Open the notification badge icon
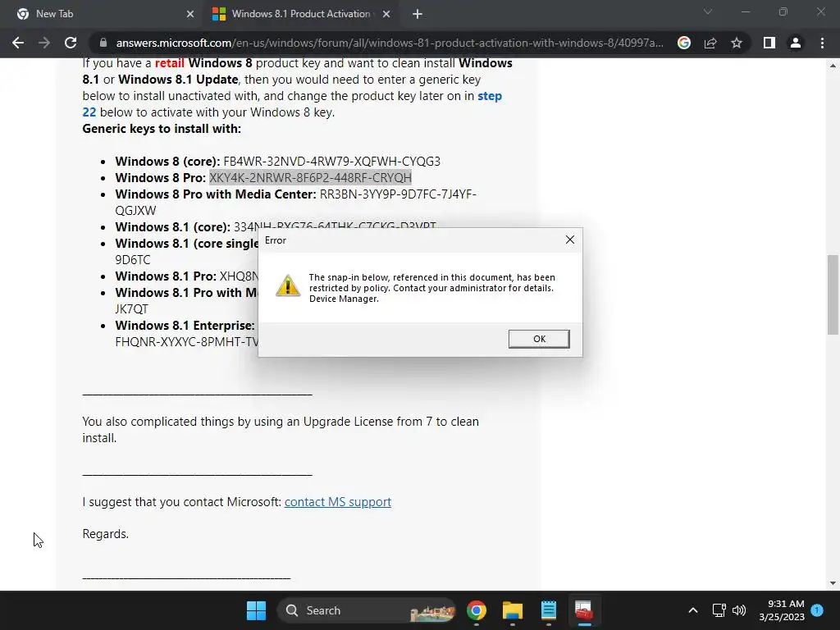The image size is (840, 630). (x=817, y=610)
